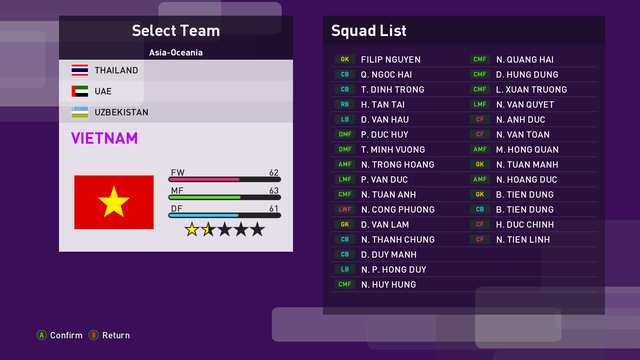Select UZBEKISTAN in the team list

click(x=176, y=112)
